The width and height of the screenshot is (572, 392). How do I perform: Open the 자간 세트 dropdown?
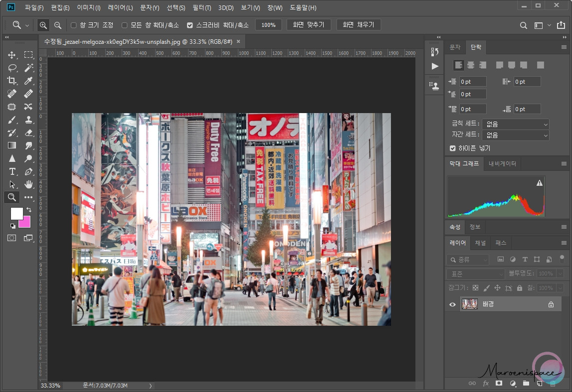pyautogui.click(x=515, y=135)
